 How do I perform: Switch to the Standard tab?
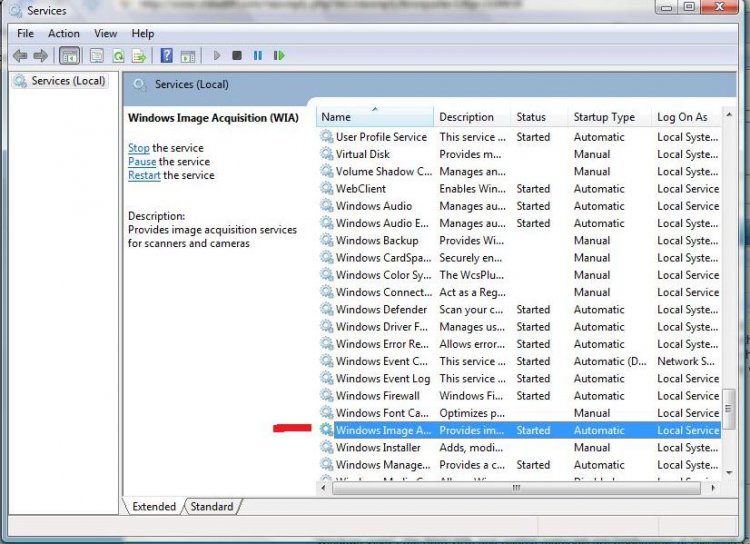pyautogui.click(x=212, y=506)
